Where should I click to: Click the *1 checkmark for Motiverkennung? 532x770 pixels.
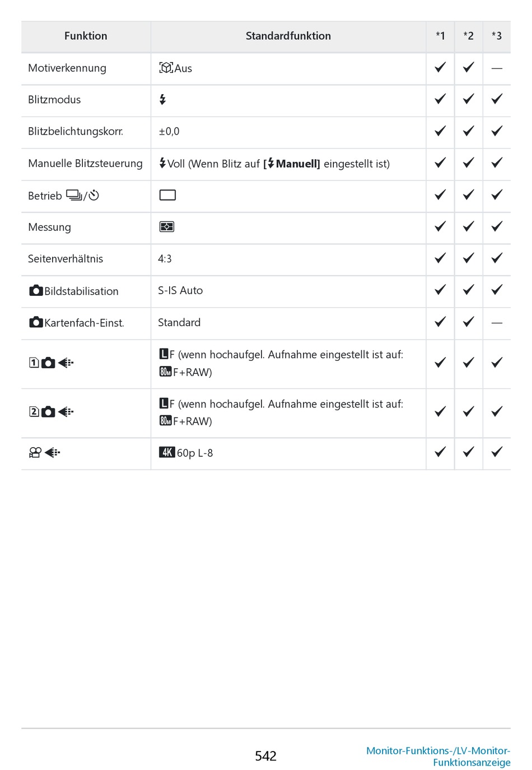point(440,68)
